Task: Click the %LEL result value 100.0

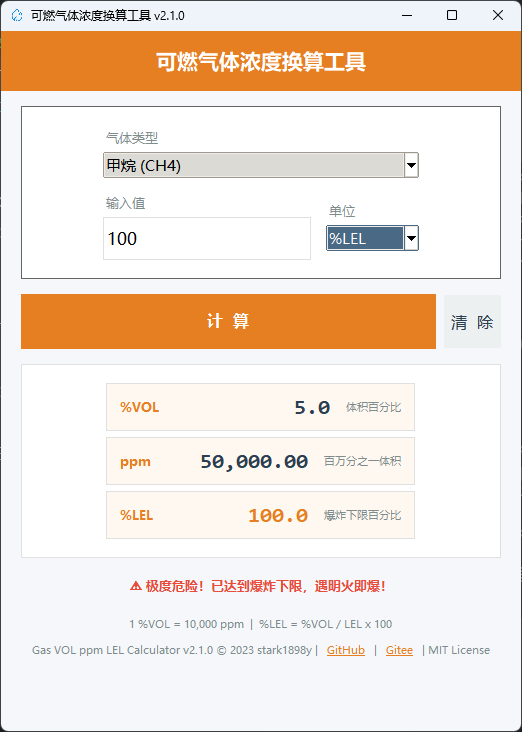Action: point(278,516)
